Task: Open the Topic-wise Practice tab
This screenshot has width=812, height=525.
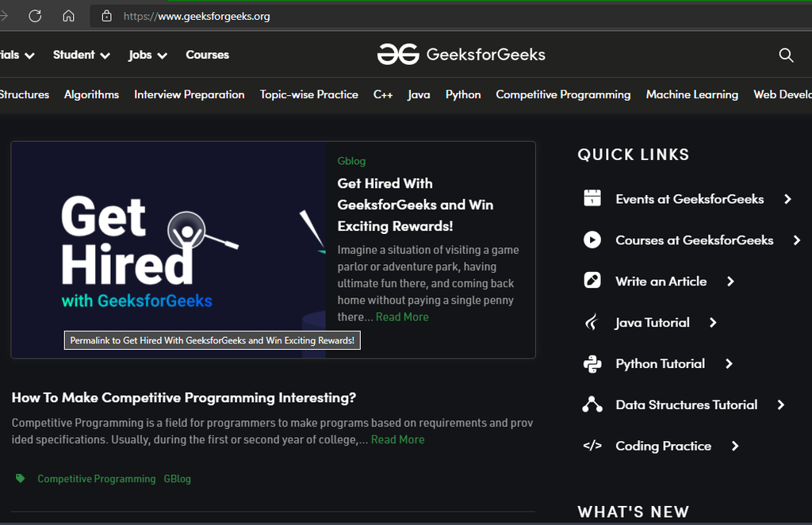Action: [309, 94]
